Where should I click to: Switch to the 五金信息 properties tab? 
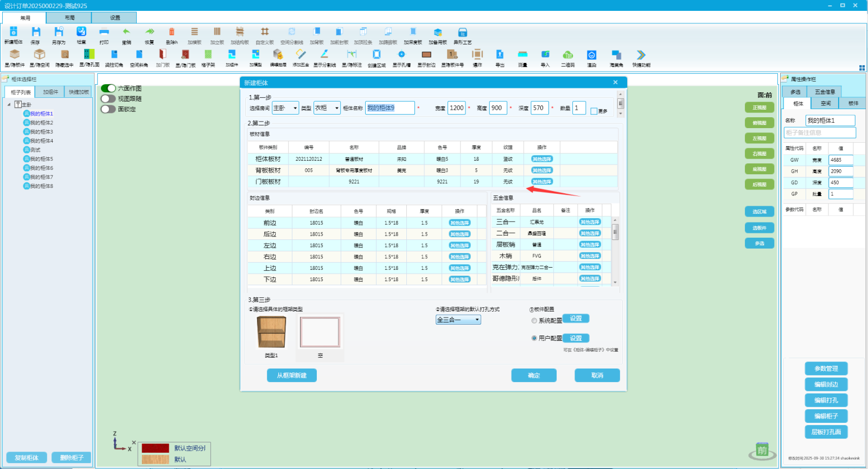tap(825, 92)
